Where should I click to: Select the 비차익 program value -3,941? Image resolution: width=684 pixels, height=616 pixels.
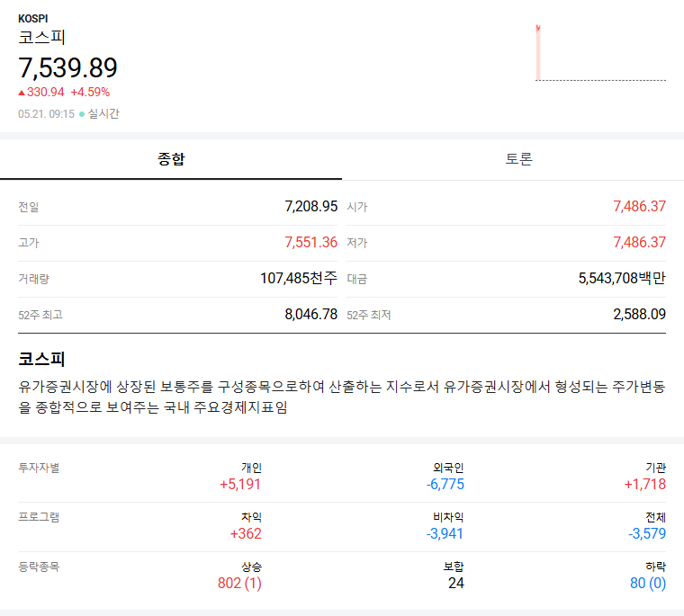point(445,533)
